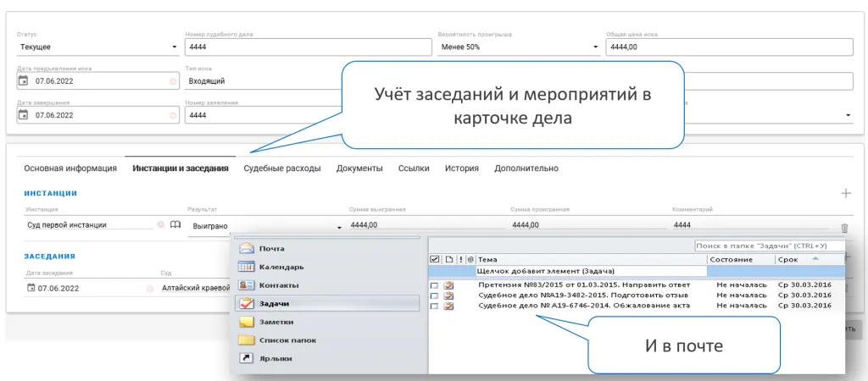Open Документы tab
This screenshot has width=868, height=381.
pyautogui.click(x=359, y=168)
